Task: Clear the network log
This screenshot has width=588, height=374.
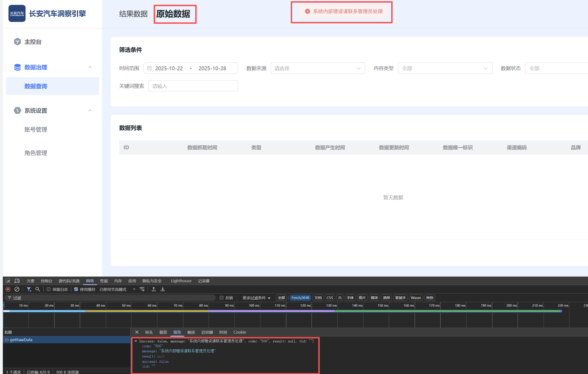Action: pyautogui.click(x=17, y=289)
